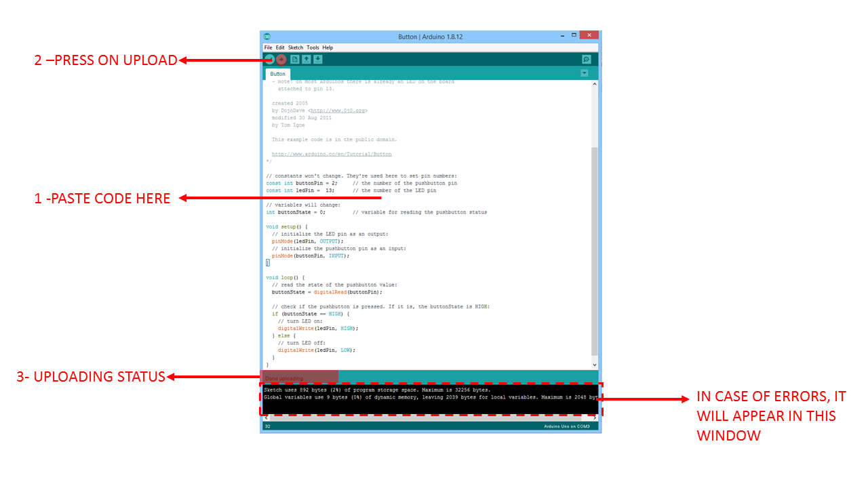Open a sketch using the up-arrow icon
The width and height of the screenshot is (868, 488).
pyautogui.click(x=307, y=60)
